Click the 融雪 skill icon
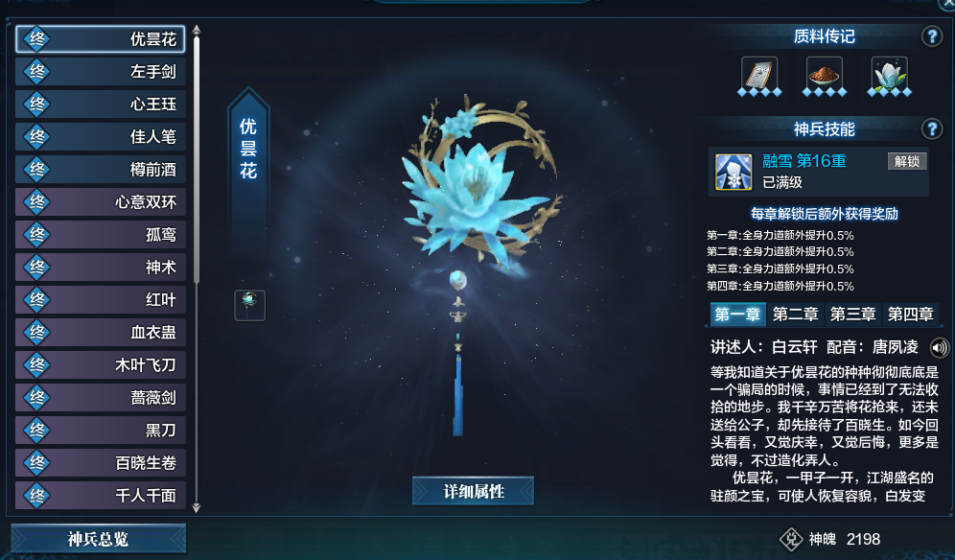The width and height of the screenshot is (955, 560). coord(734,172)
